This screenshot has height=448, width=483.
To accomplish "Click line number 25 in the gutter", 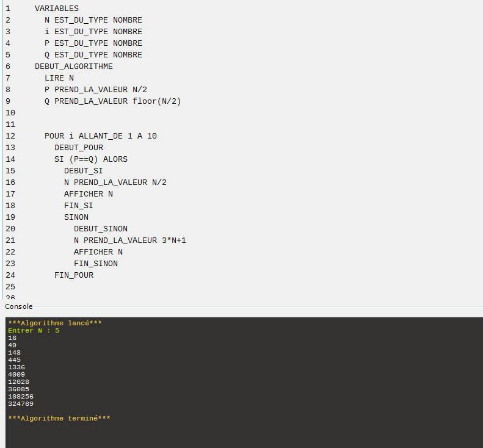I will coord(10,287).
